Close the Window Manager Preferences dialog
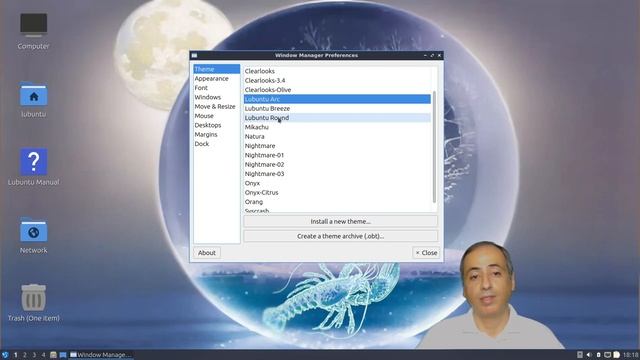This screenshot has height=360, width=640. coord(426,253)
